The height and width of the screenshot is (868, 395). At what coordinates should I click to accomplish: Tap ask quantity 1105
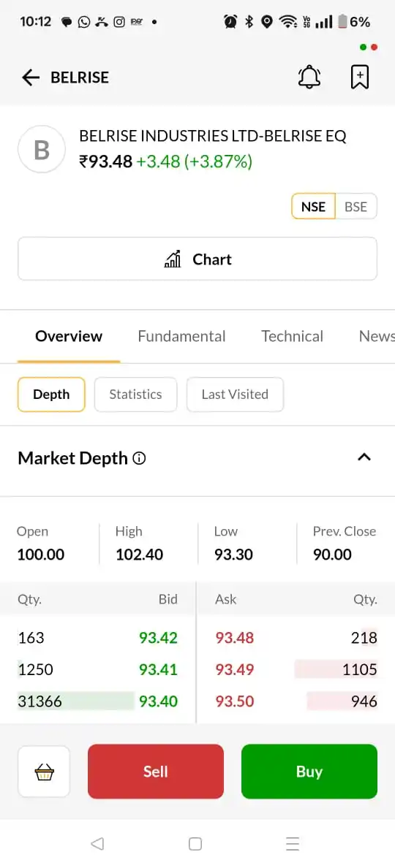coord(360,670)
